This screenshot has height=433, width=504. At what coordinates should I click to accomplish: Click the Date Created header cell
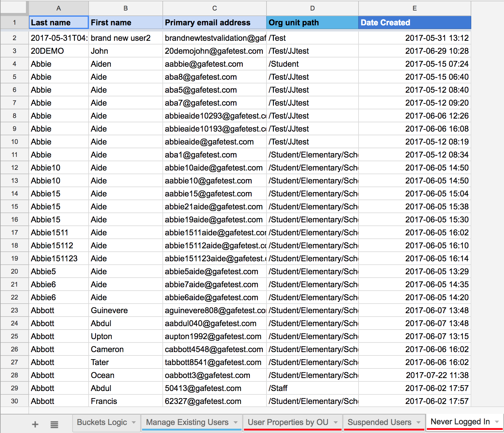click(x=414, y=23)
